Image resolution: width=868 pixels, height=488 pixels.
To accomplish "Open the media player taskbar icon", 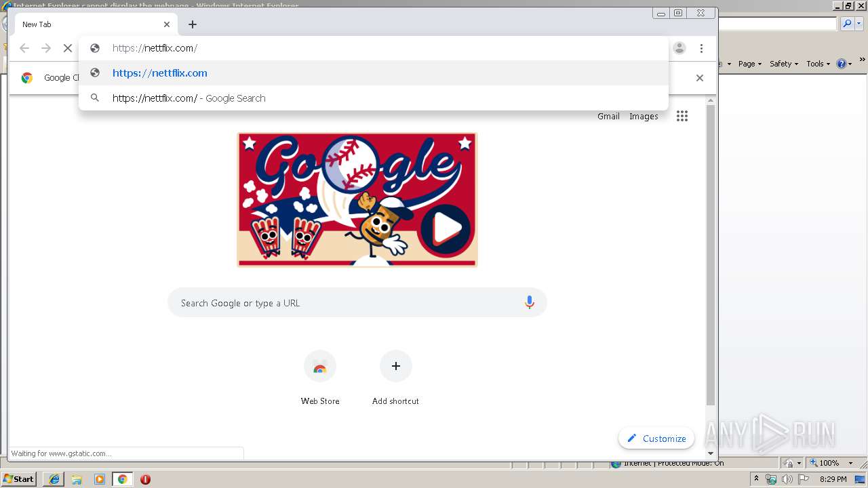I will [100, 479].
